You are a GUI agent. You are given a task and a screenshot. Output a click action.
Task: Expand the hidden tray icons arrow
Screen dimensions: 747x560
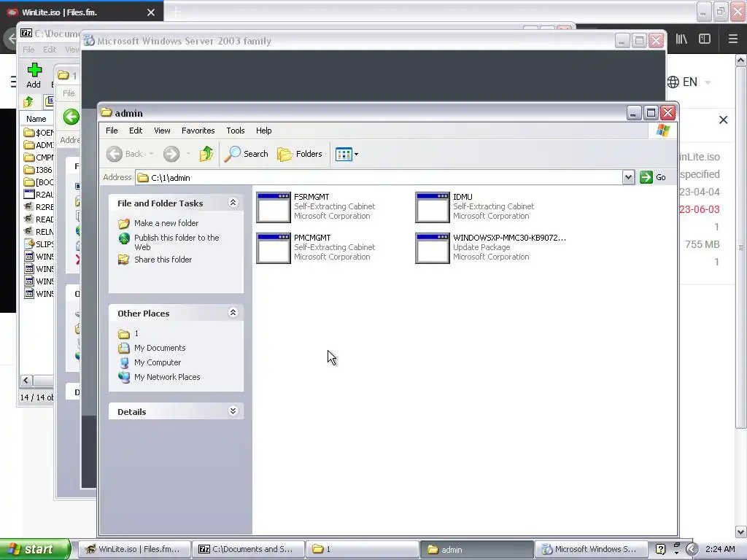click(692, 550)
